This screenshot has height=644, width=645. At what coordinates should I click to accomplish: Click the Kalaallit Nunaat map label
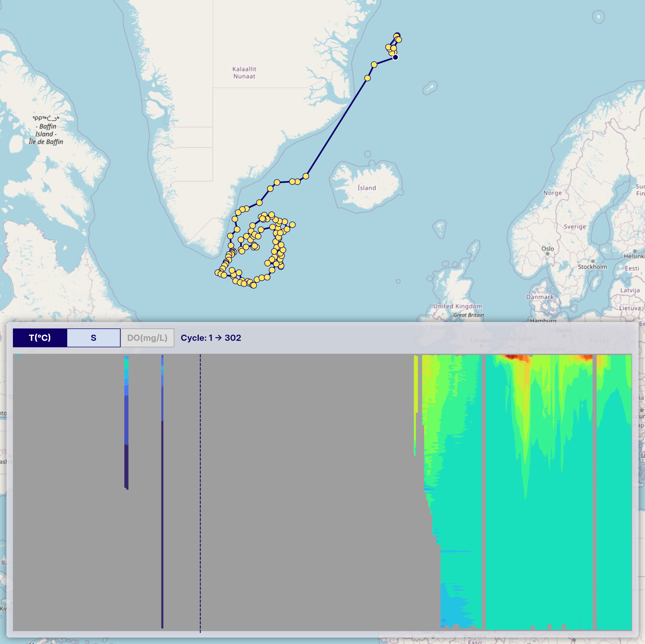tap(244, 72)
